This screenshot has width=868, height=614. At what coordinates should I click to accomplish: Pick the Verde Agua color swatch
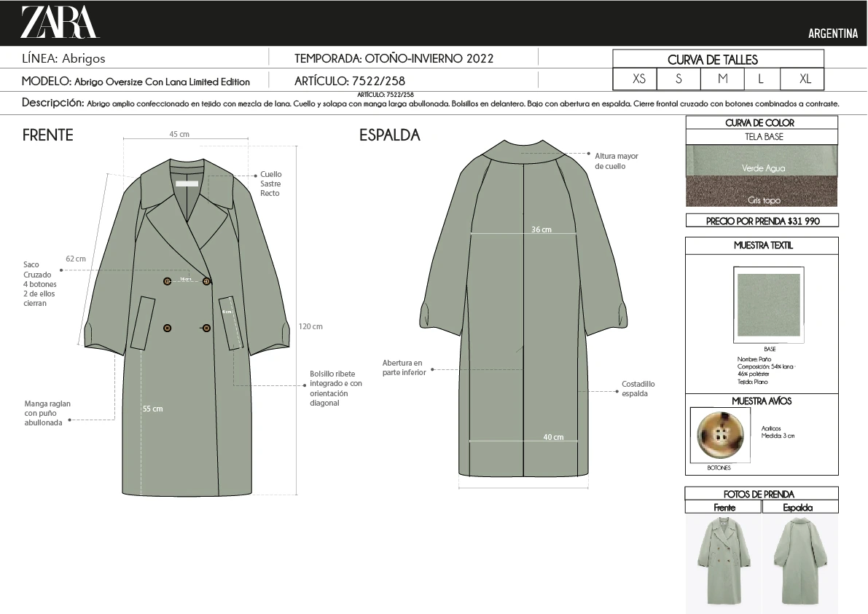click(x=762, y=160)
